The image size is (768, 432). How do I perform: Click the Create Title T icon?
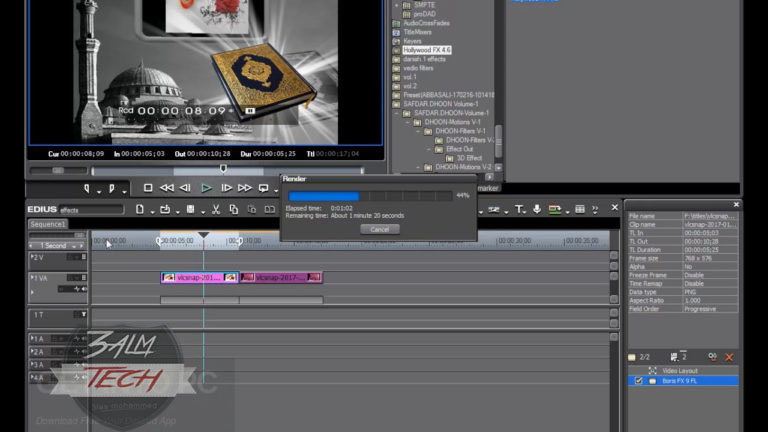coord(519,210)
